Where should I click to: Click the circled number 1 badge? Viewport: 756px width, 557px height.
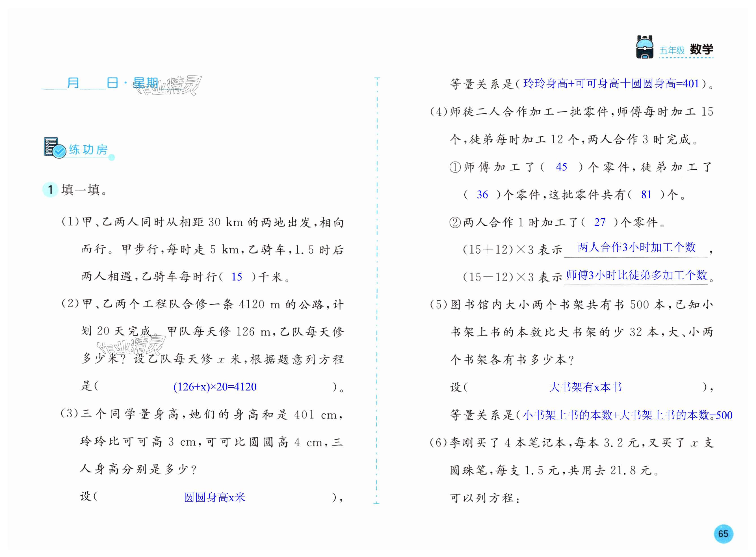[x=50, y=189]
